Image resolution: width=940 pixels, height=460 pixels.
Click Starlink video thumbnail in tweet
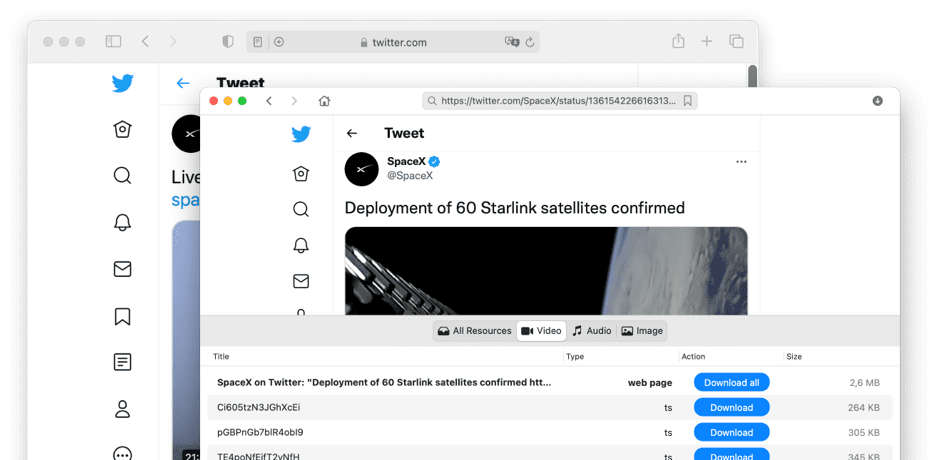pos(546,271)
